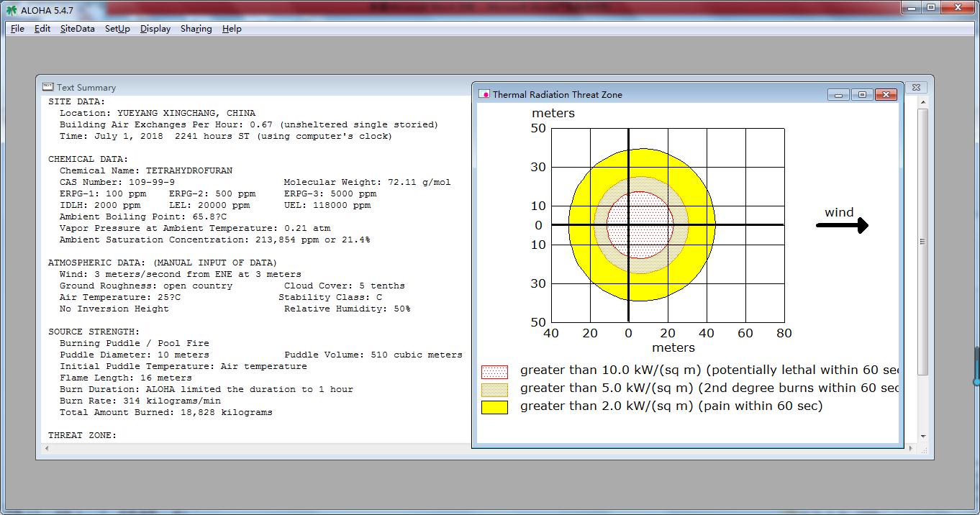Open the File menu
Image resolution: width=980 pixels, height=515 pixels.
[x=17, y=29]
